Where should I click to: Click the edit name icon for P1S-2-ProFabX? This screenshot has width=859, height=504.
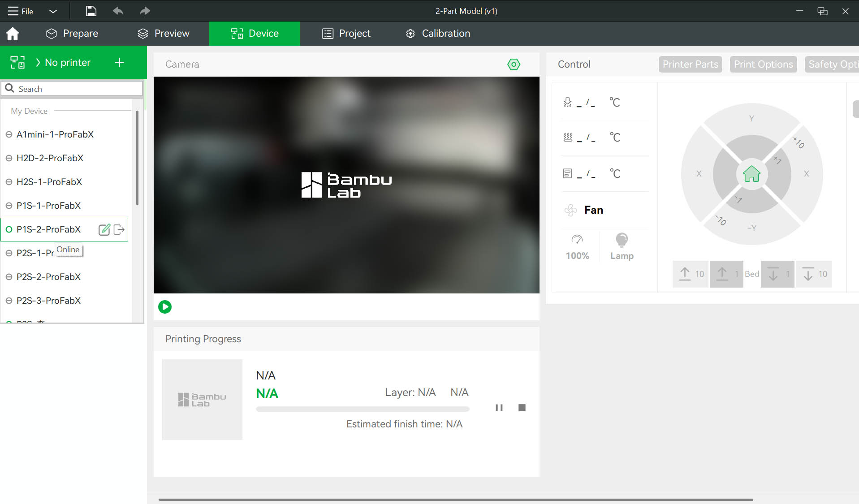point(104,229)
